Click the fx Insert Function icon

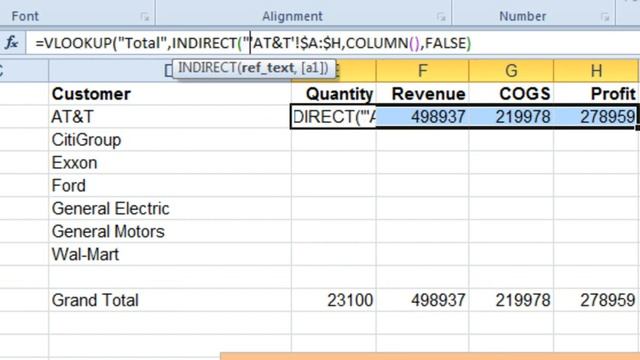(x=11, y=42)
